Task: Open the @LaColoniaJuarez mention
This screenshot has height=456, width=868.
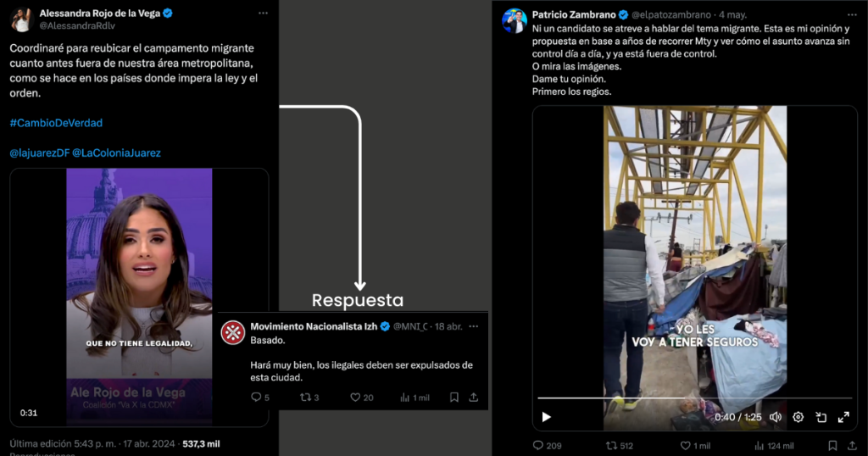Action: tap(116, 153)
